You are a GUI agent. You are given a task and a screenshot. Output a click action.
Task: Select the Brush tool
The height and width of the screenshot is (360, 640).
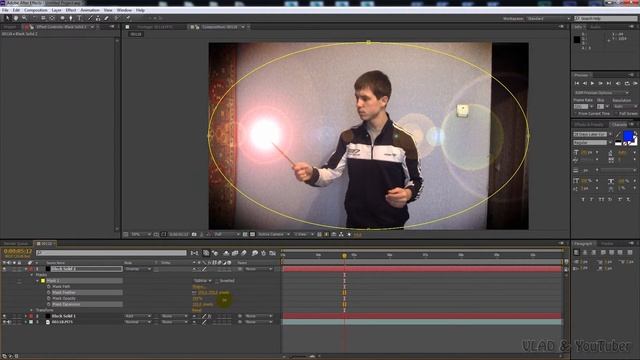tap(90, 18)
